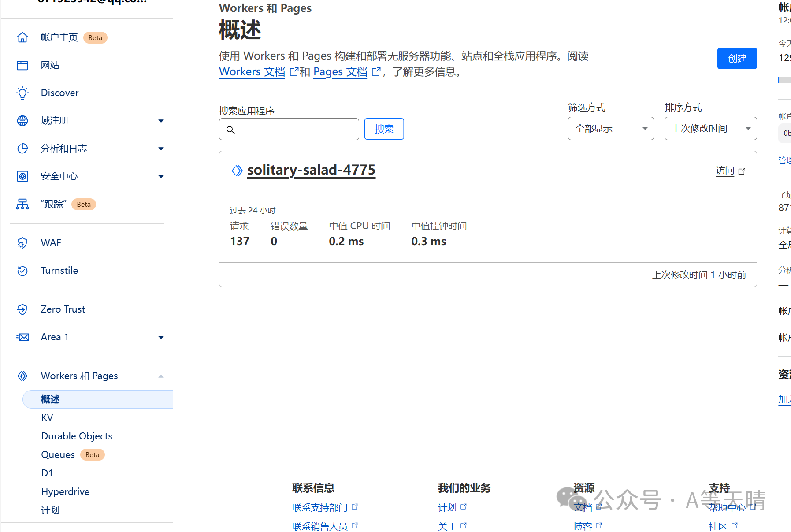Open the 排序方式 上次修改时间 dropdown

pos(710,129)
